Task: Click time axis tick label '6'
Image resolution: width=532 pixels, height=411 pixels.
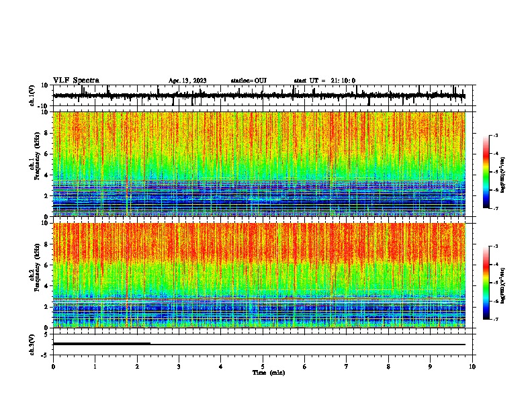Action: [305, 367]
